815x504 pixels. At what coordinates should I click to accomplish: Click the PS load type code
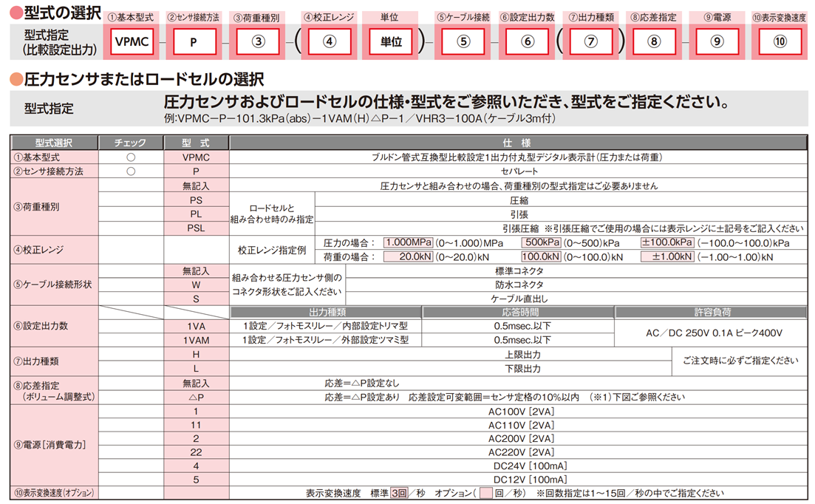point(196,200)
